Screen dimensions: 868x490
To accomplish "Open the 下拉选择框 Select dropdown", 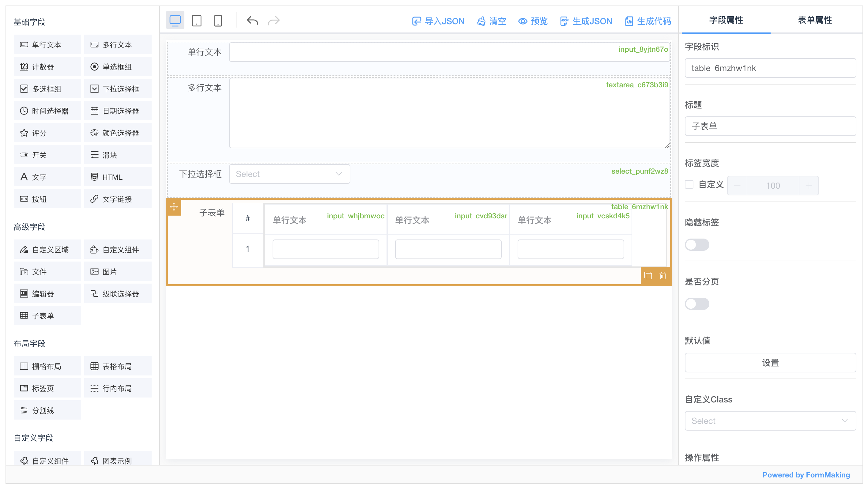I will point(289,174).
